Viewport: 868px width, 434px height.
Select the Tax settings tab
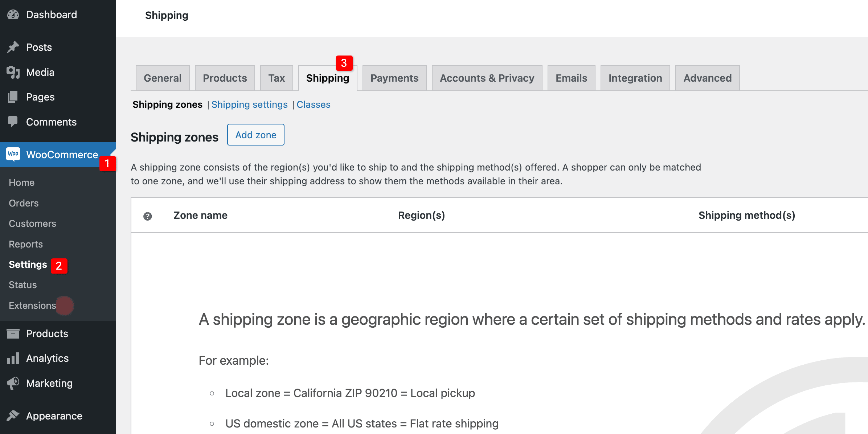point(277,78)
